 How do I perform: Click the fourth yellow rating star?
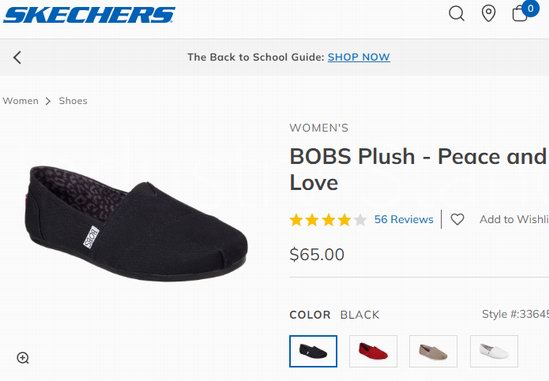coord(345,220)
